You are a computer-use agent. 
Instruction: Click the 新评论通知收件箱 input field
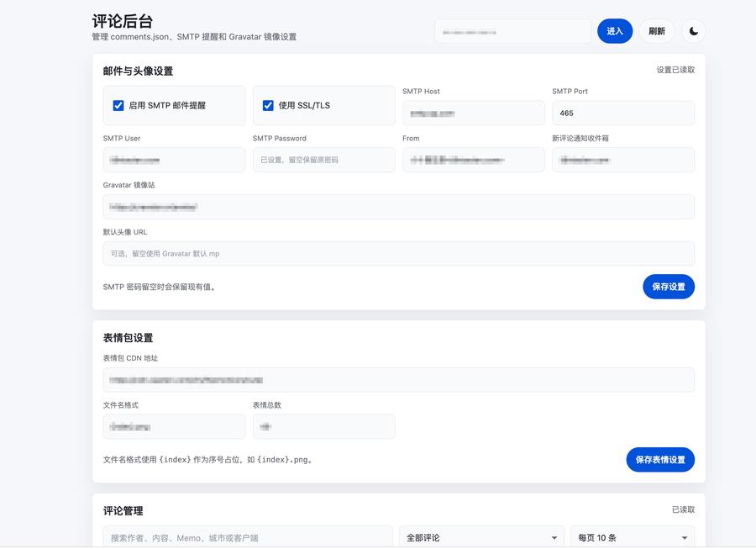click(x=623, y=161)
